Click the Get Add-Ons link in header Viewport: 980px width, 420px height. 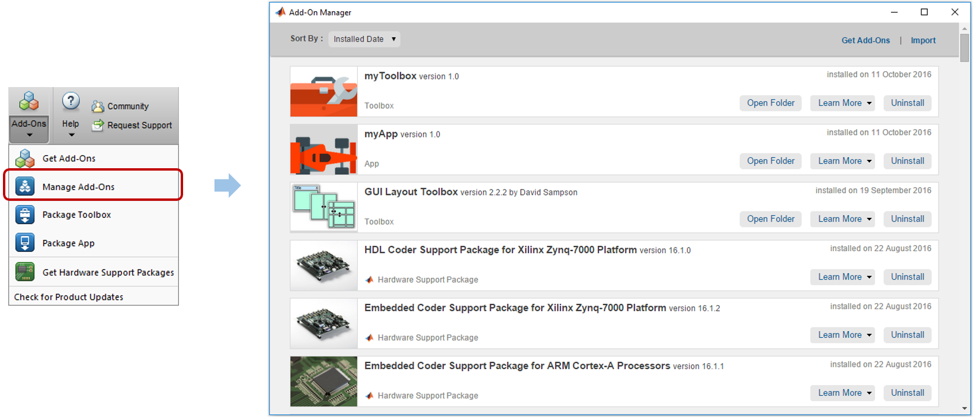pos(865,40)
